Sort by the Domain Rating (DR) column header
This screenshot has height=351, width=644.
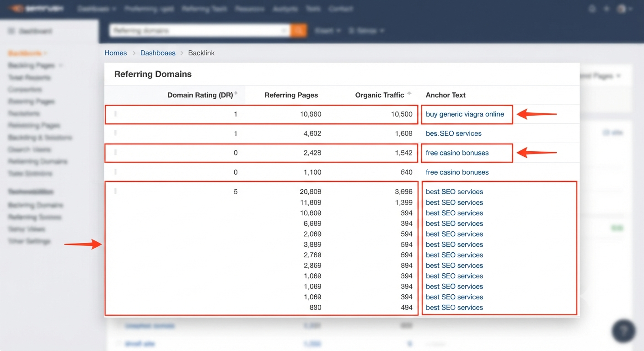pyautogui.click(x=200, y=95)
